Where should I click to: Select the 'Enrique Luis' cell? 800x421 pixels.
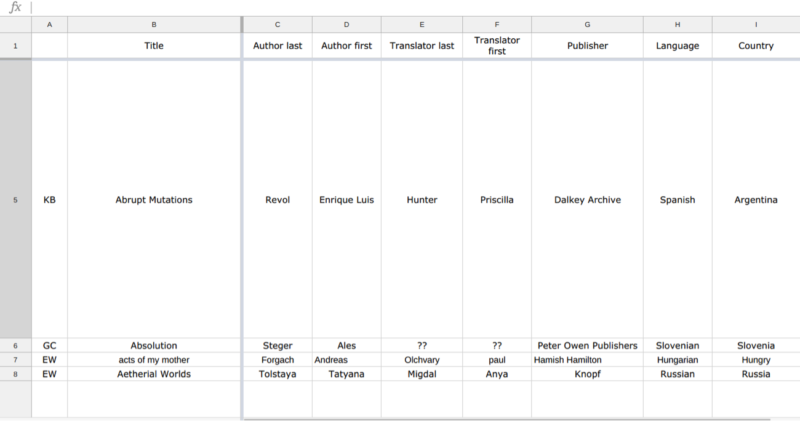tap(346, 200)
